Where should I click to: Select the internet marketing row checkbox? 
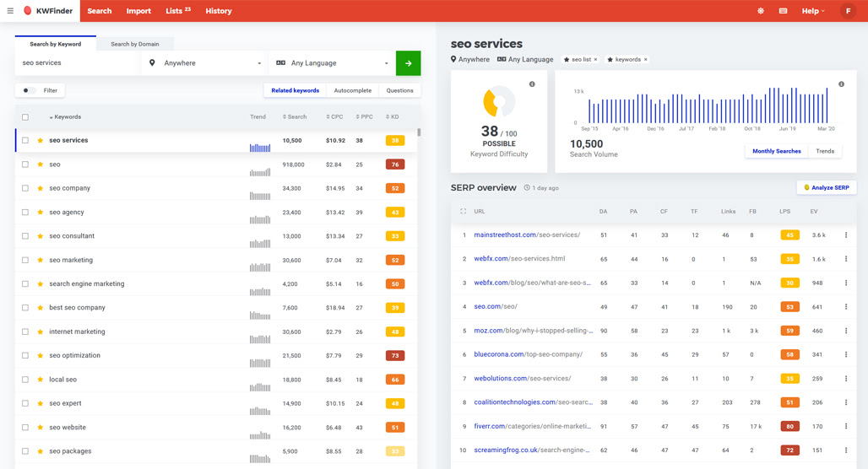click(x=25, y=332)
